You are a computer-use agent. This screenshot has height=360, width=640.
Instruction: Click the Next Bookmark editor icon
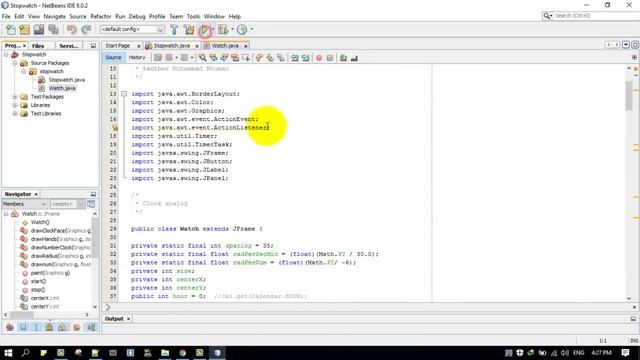pyautogui.click(x=270, y=58)
